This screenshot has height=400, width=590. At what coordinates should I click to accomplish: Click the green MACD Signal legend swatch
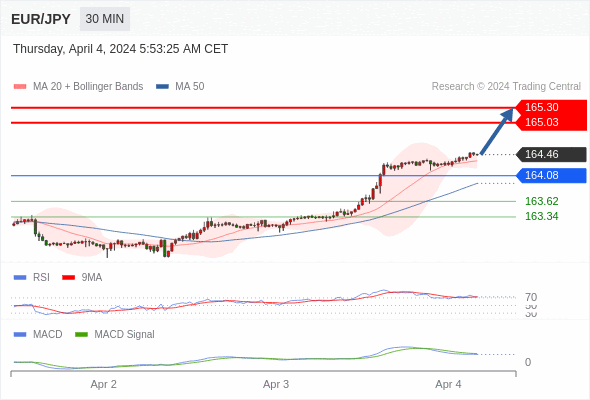point(81,334)
